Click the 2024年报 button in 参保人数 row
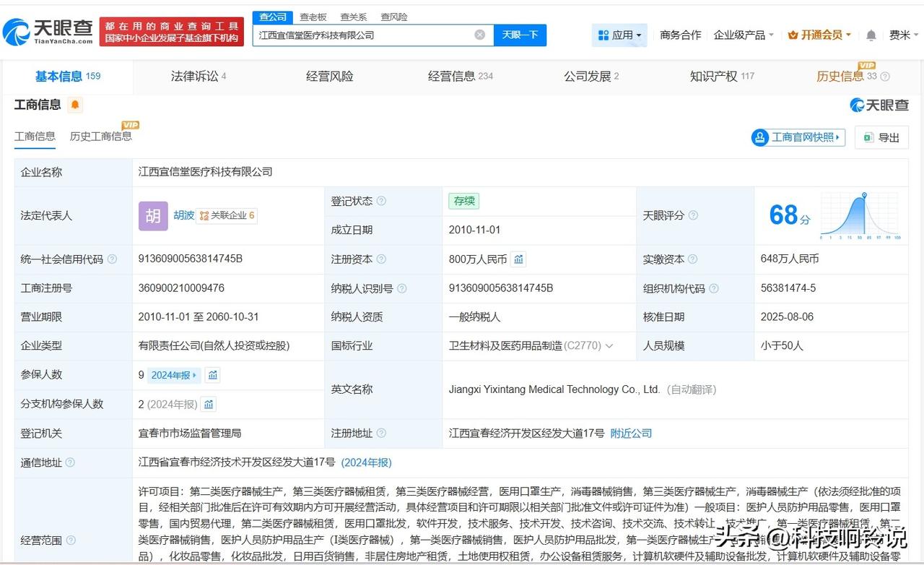The height and width of the screenshot is (565, 924). (174, 375)
